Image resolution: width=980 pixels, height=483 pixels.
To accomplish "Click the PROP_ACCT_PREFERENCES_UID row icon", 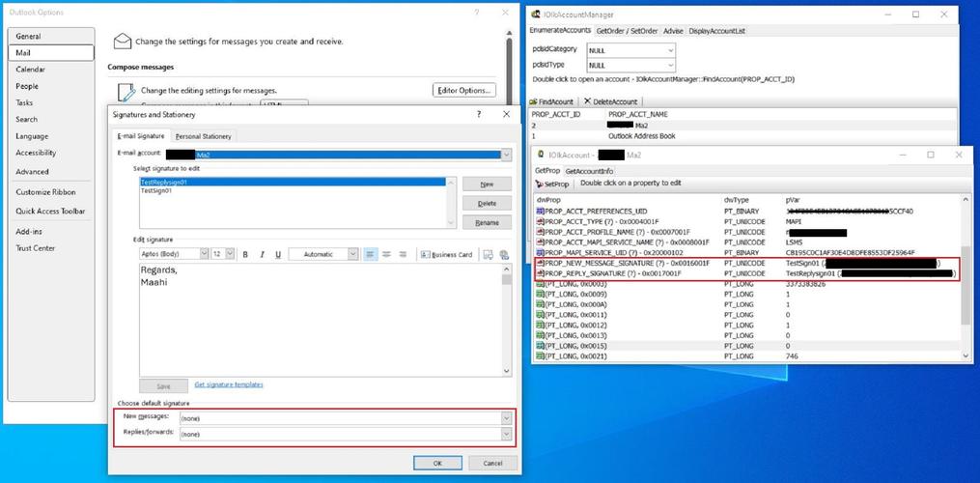I will (x=540, y=212).
